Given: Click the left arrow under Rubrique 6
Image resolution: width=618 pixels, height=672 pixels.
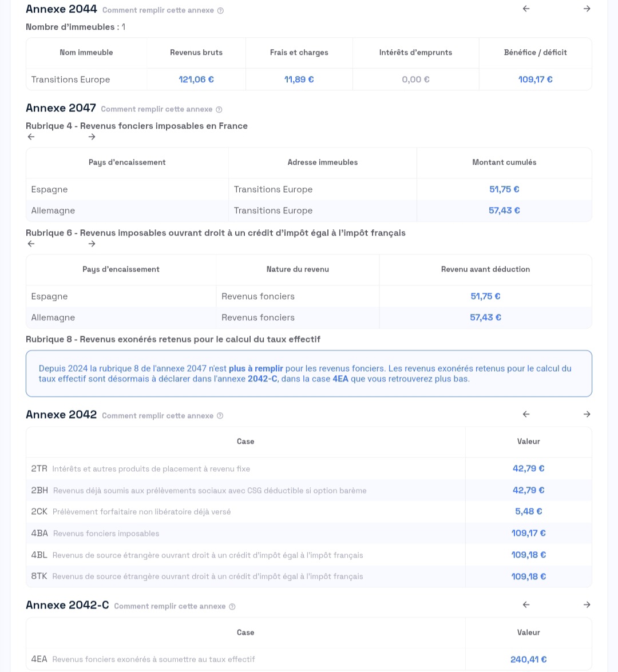Looking at the screenshot, I should click(x=31, y=244).
